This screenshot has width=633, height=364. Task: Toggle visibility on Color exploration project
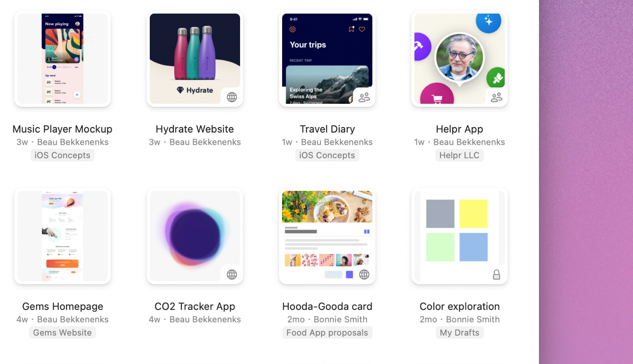pyautogui.click(x=497, y=274)
